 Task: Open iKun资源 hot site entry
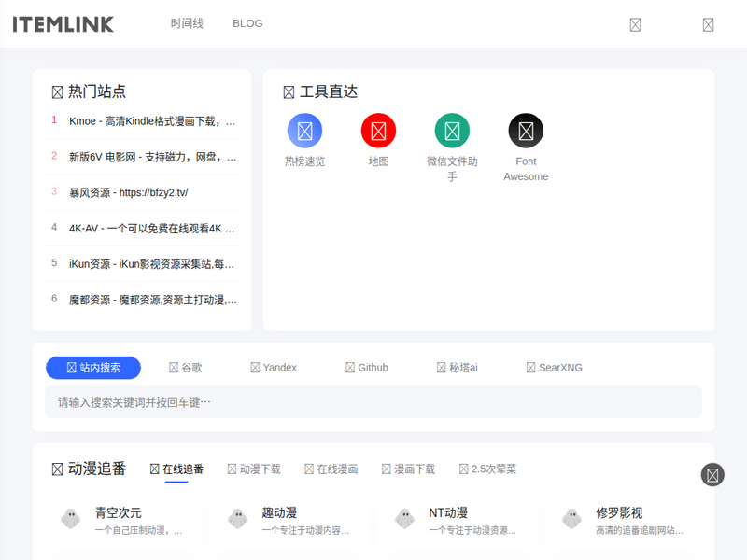pos(151,264)
